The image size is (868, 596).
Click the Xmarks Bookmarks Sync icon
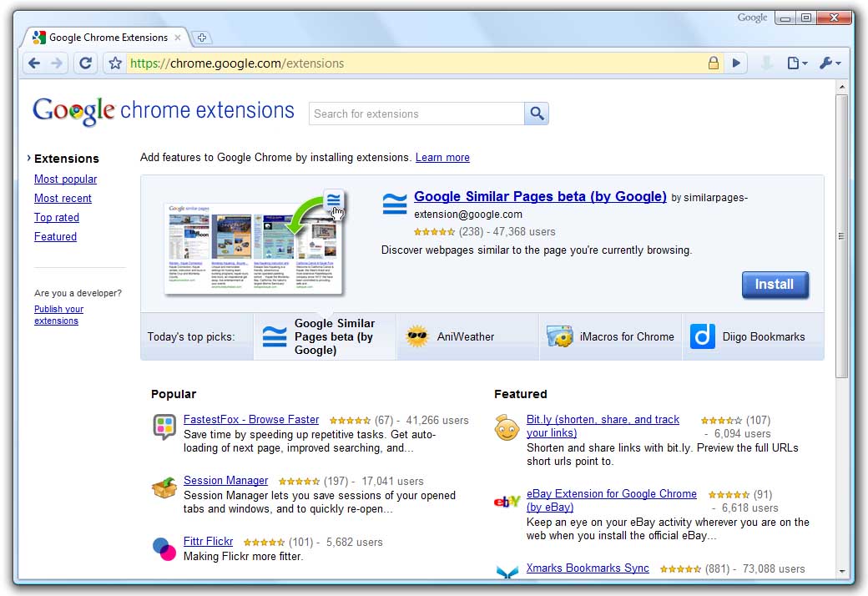pos(507,571)
